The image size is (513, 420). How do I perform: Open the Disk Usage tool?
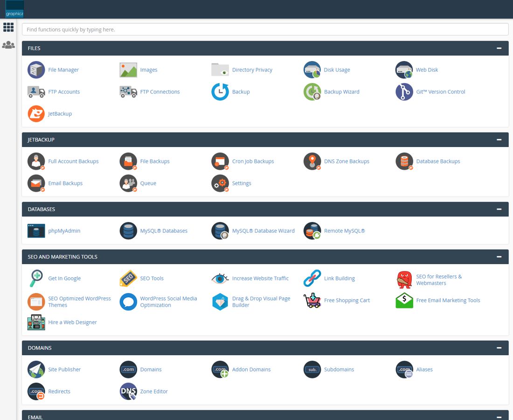337,70
